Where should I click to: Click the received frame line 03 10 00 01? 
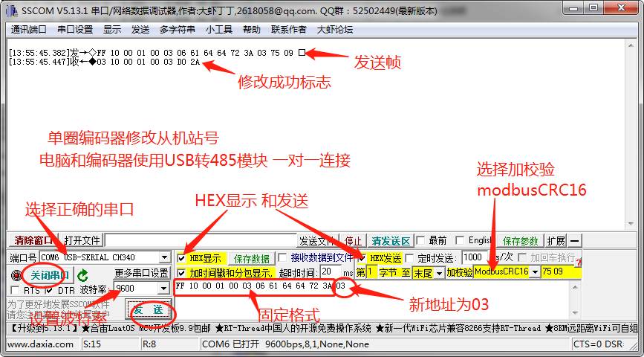coord(104,62)
